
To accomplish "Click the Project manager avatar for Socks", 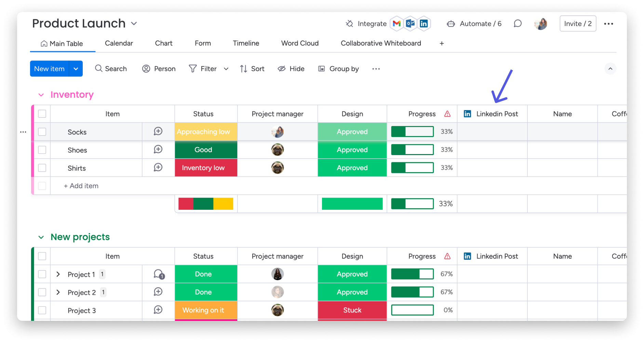I will (x=278, y=132).
